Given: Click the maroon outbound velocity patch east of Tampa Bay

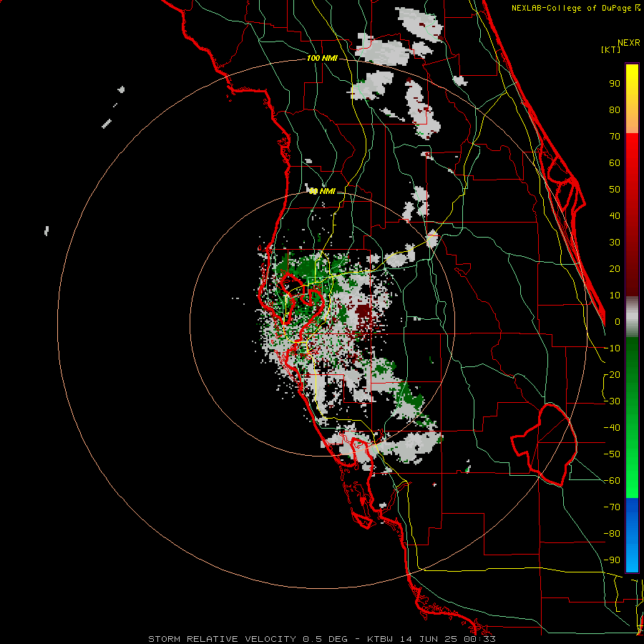Looking at the screenshot, I should click(x=363, y=312).
